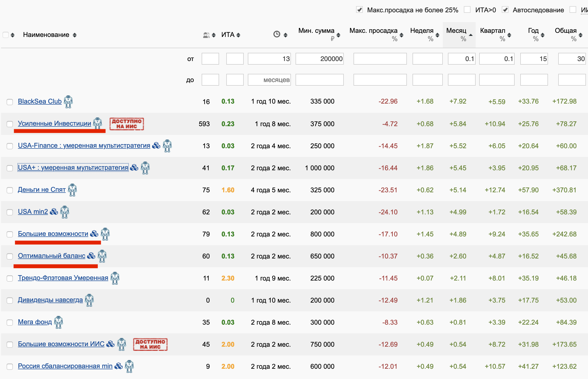Click the ДОСТУПНО НА ИИС stamp in the Усиленные Инвестиции row
Screen dimensions: 588x379
coord(127,124)
